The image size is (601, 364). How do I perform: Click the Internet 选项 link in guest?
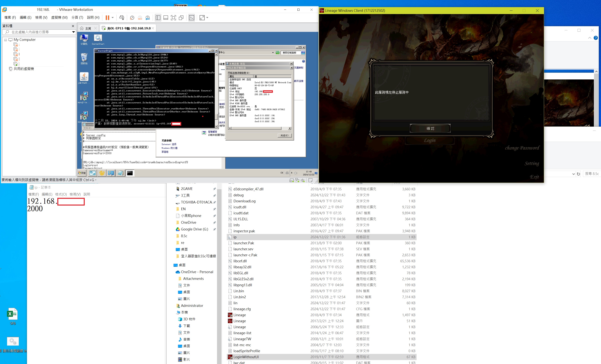[x=169, y=144]
